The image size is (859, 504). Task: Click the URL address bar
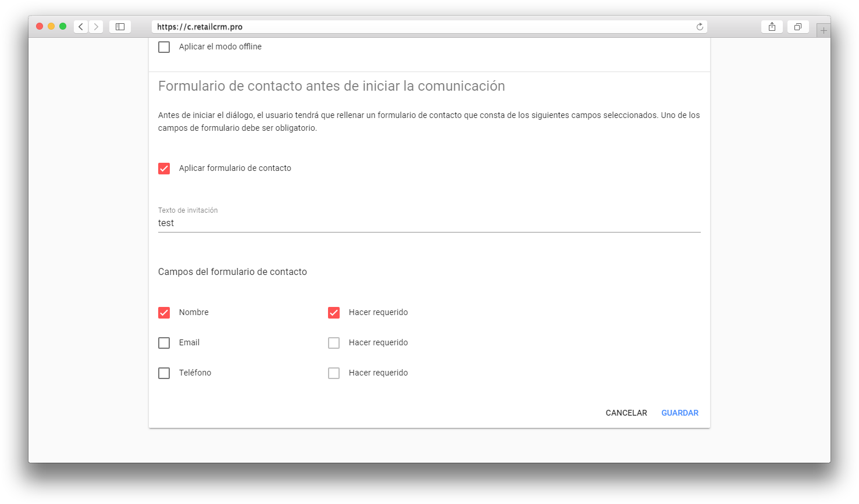point(429,27)
